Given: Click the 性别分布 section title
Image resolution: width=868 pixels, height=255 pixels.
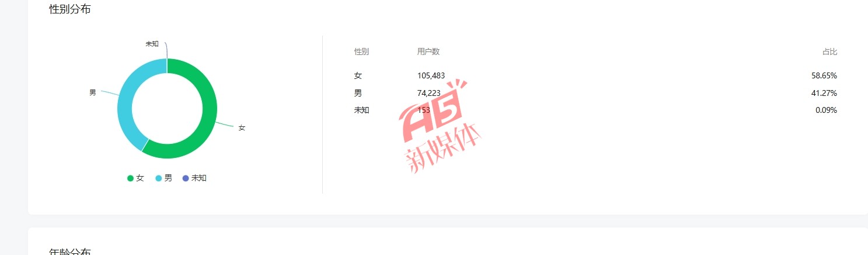Looking at the screenshot, I should [70, 9].
